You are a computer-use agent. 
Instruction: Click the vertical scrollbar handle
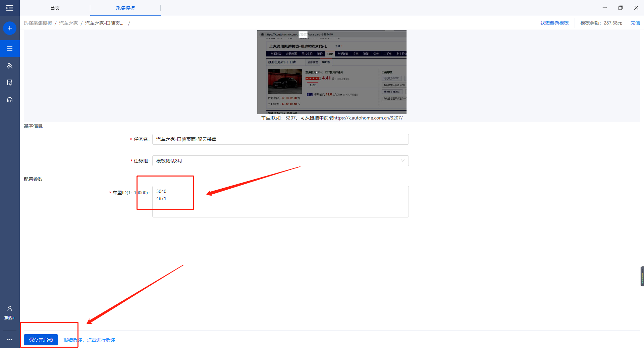click(x=642, y=276)
